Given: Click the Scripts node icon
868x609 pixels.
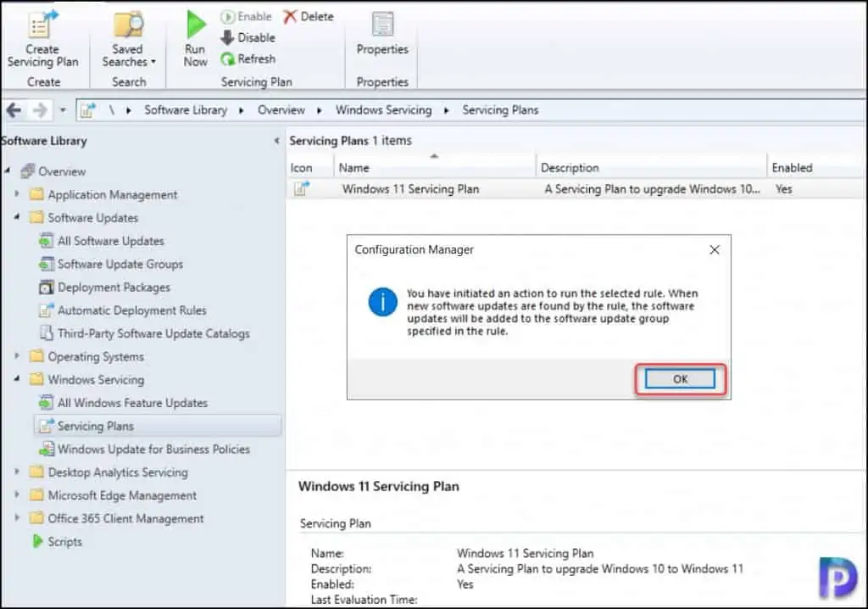Looking at the screenshot, I should (x=37, y=541).
